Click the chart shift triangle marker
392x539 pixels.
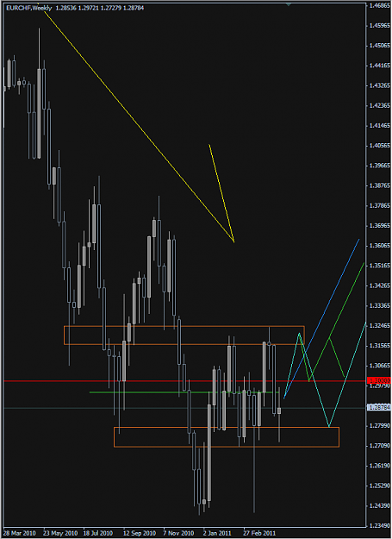click(289, 4)
